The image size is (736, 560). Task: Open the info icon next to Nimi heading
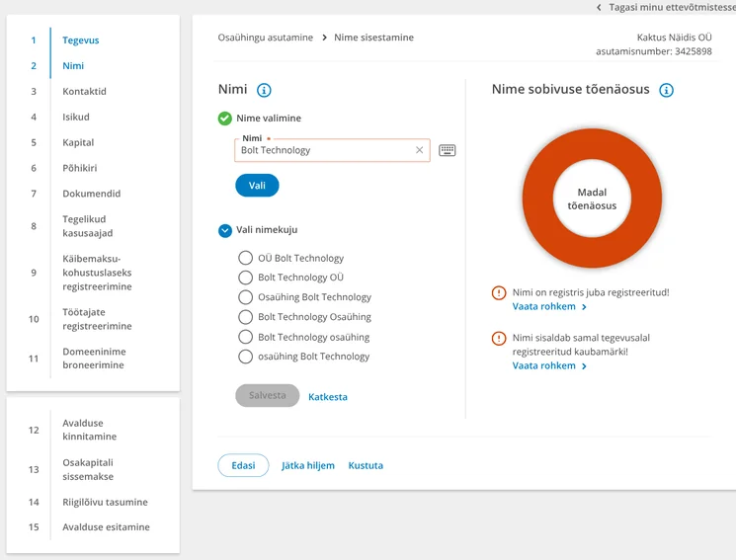tap(264, 90)
